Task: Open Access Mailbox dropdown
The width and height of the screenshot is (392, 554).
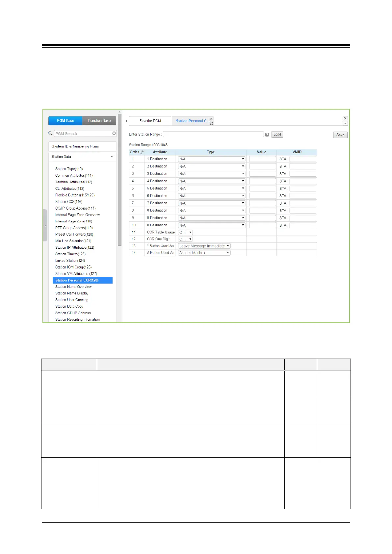Action: point(204,253)
